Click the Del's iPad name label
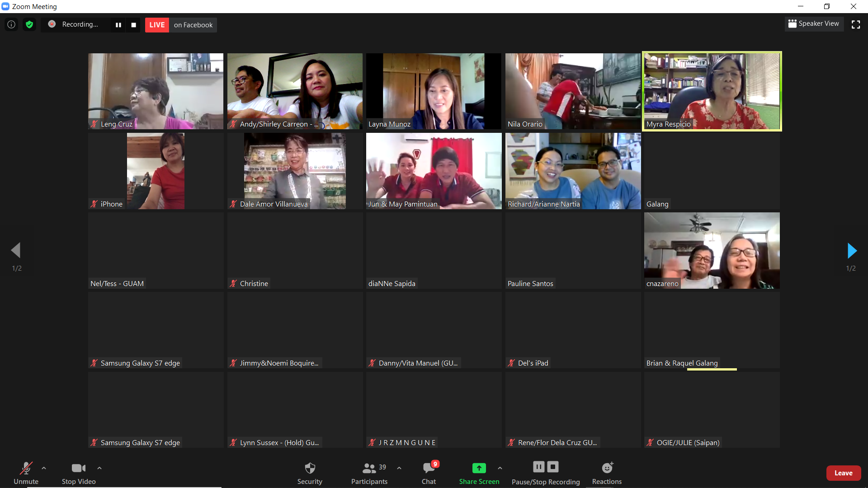Image resolution: width=868 pixels, height=488 pixels. [533, 363]
